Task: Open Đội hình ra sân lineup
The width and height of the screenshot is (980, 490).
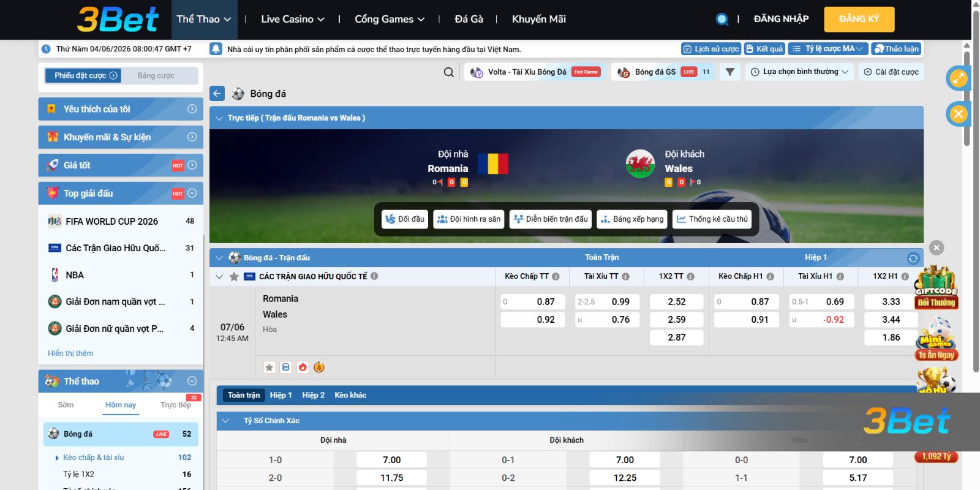Action: tap(469, 219)
